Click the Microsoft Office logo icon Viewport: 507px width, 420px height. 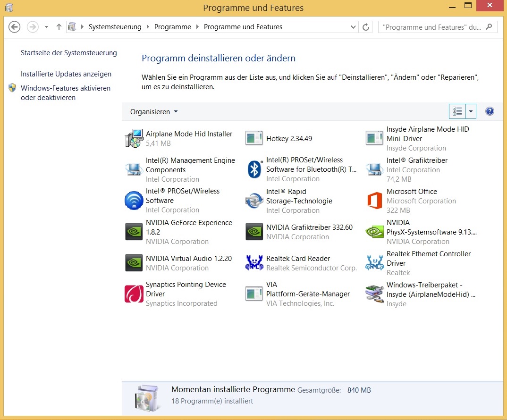coord(374,201)
